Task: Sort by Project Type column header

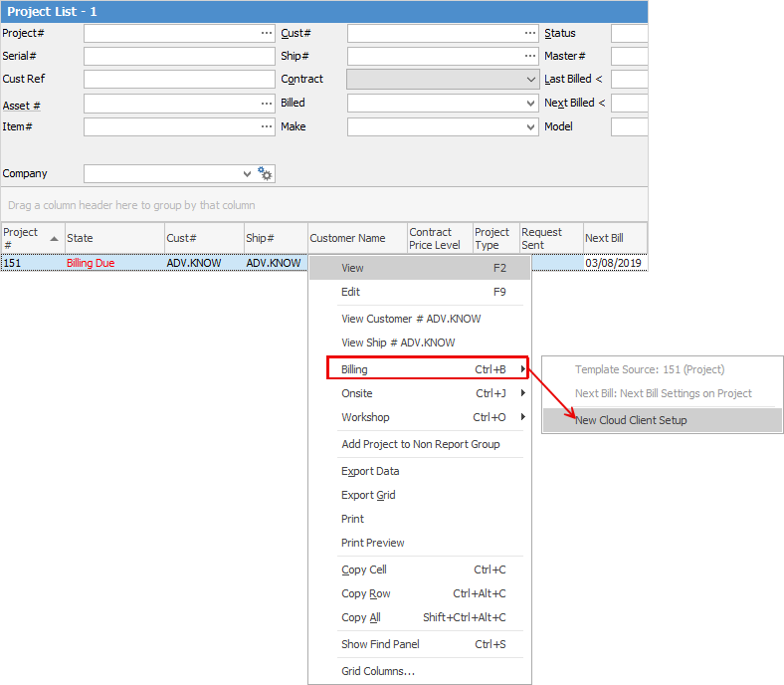Action: (496, 238)
